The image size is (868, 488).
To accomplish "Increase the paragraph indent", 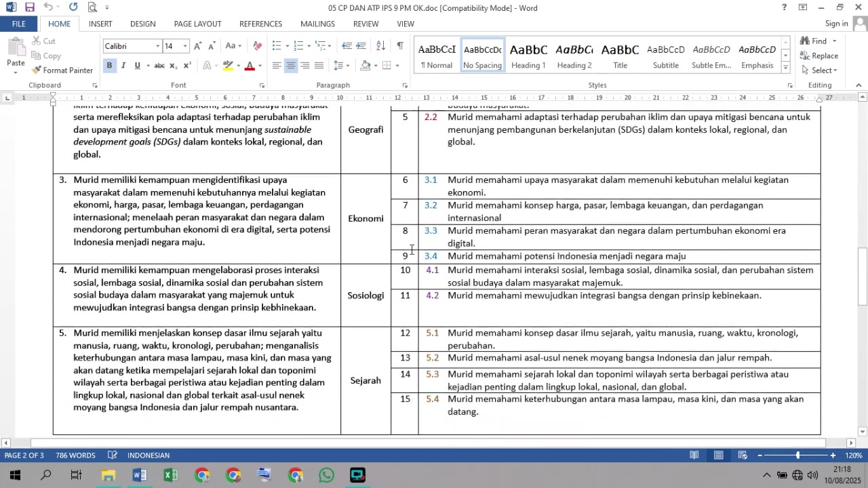I will click(x=361, y=46).
